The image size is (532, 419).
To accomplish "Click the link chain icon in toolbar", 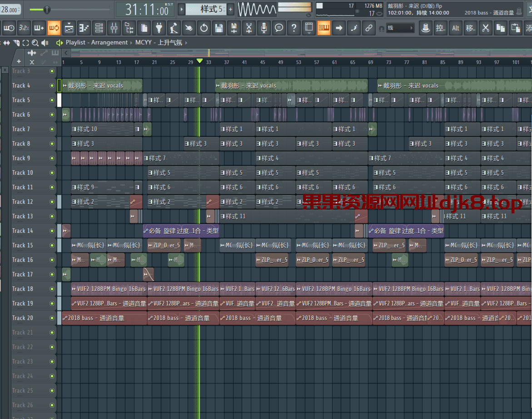I will tap(368, 28).
